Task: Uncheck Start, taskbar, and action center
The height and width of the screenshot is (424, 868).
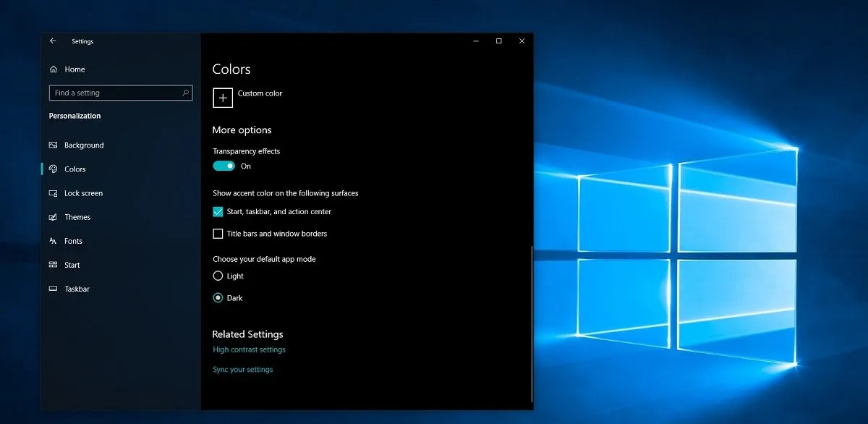Action: tap(218, 211)
